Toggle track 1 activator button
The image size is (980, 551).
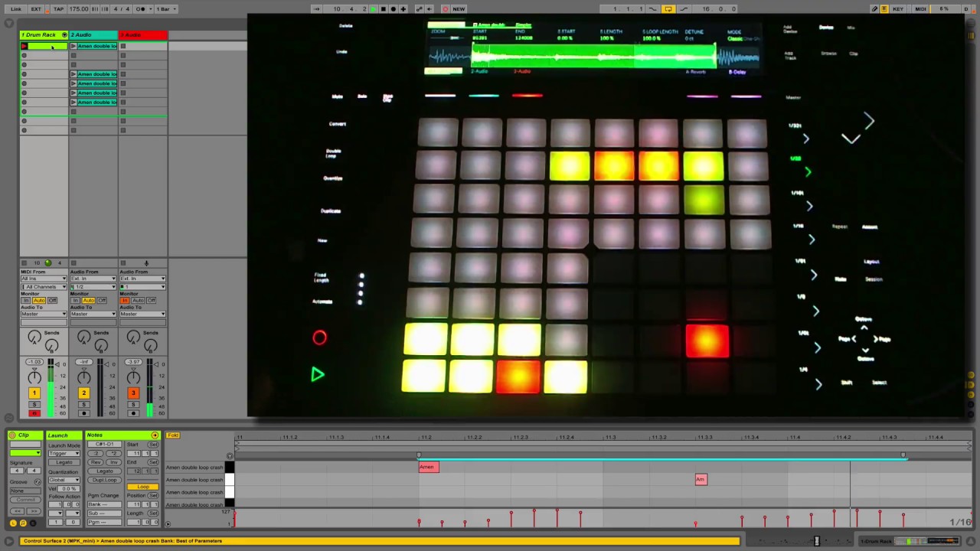click(x=34, y=393)
